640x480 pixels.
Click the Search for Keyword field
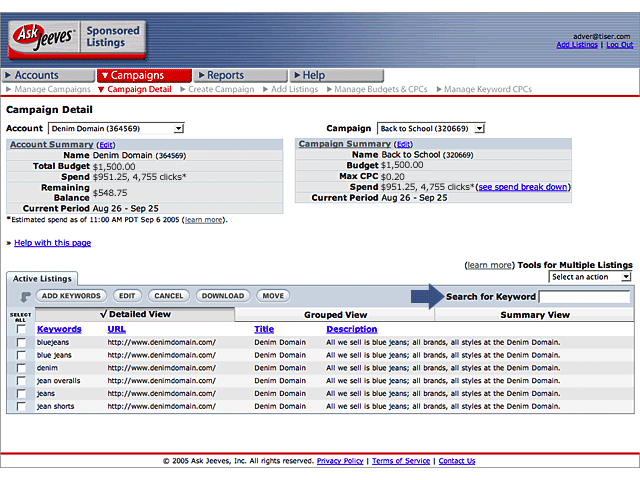584,297
